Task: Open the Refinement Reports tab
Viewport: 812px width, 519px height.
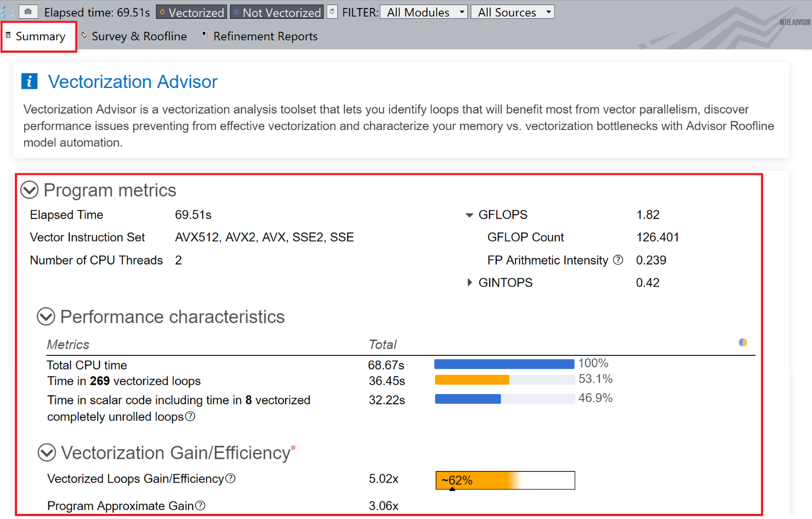Action: tap(260, 36)
